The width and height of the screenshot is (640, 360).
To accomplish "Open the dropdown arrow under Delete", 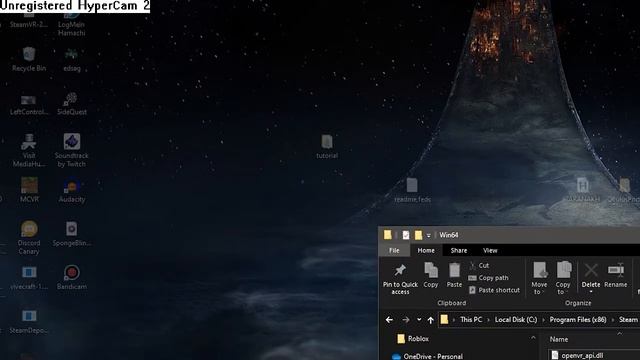I will tap(591, 291).
